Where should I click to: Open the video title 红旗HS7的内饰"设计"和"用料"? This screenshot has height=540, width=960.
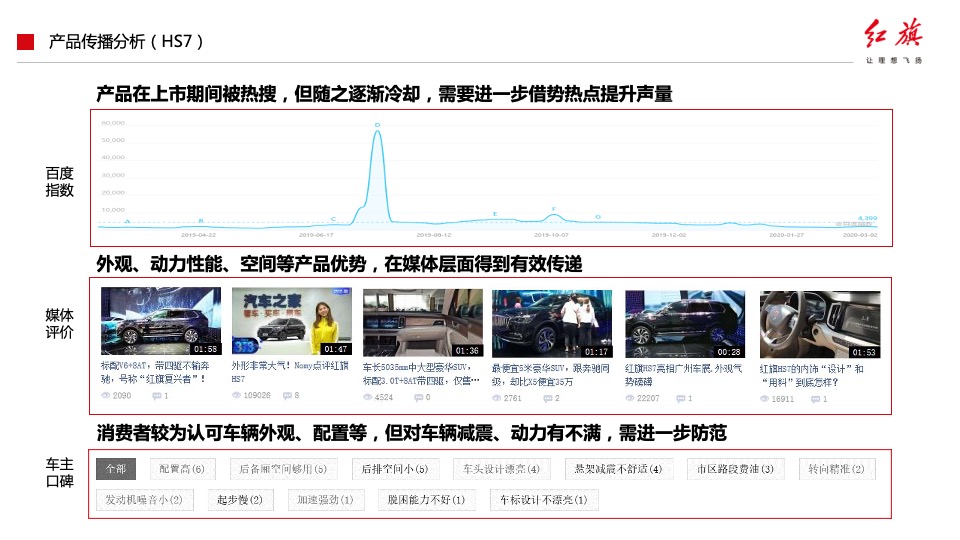[812, 375]
